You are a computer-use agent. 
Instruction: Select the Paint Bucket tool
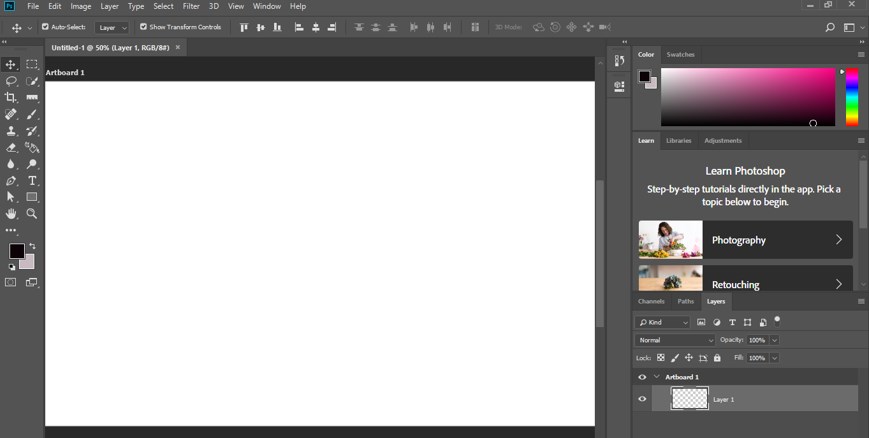32,147
